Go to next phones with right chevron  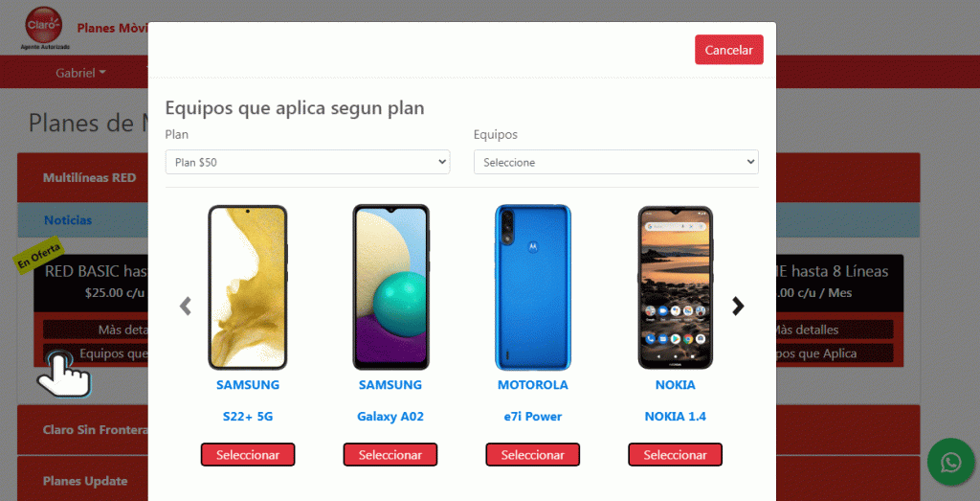coord(738,306)
